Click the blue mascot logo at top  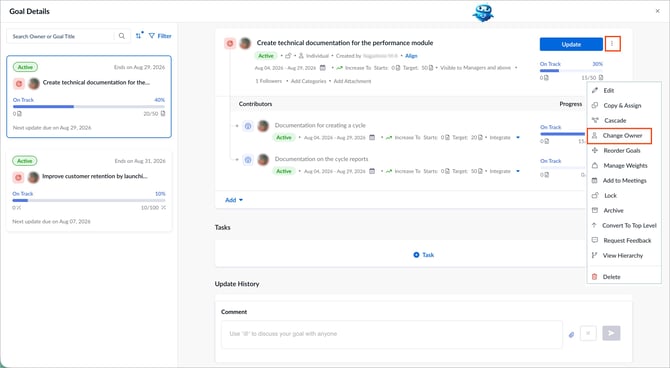tap(483, 12)
